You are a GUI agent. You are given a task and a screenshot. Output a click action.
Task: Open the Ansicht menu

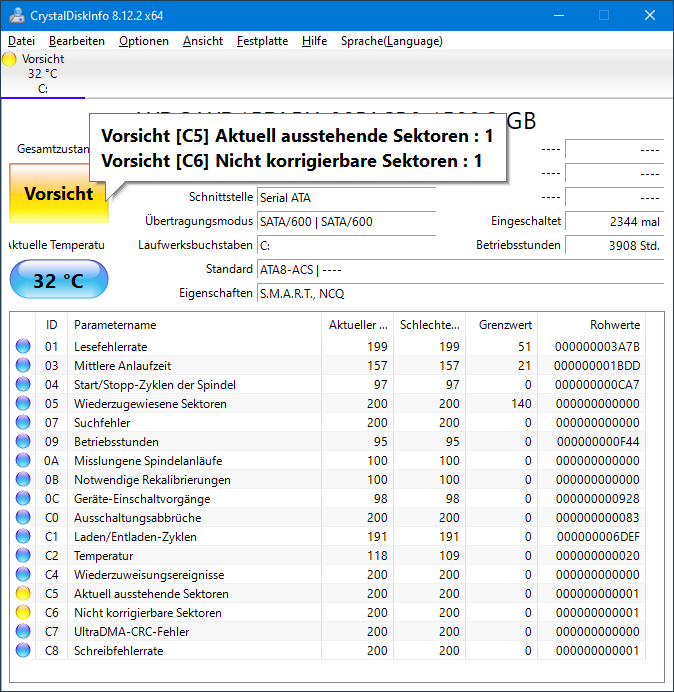pos(203,41)
